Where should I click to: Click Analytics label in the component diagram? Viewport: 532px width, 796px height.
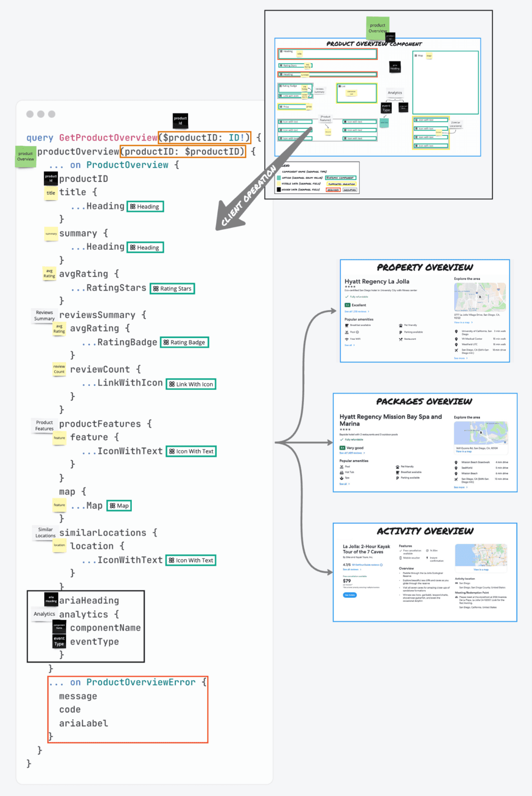tap(395, 92)
